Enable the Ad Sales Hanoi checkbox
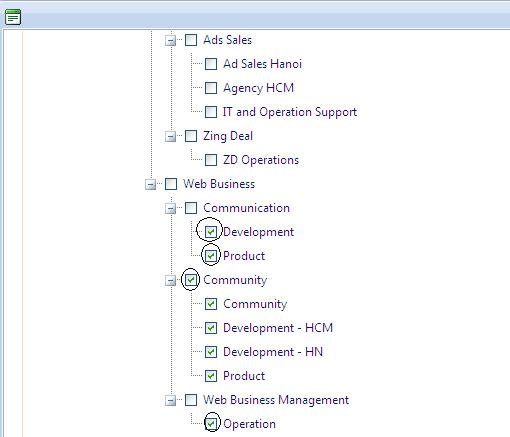 [x=211, y=64]
